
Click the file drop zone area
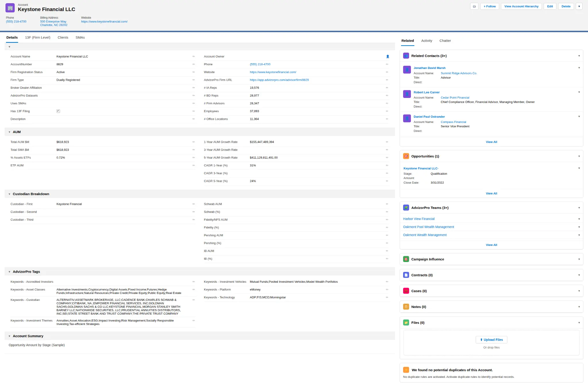pyautogui.click(x=492, y=343)
